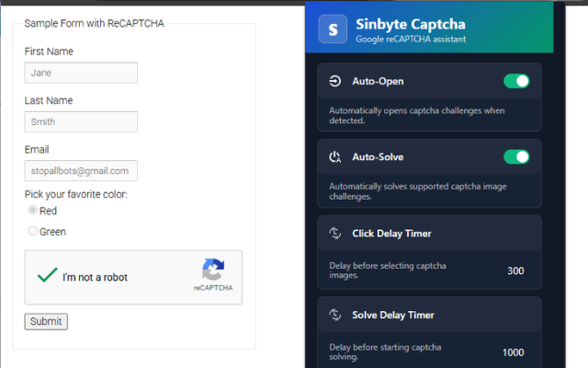Click 'Pick your favorite color:' label

pyautogui.click(x=76, y=194)
